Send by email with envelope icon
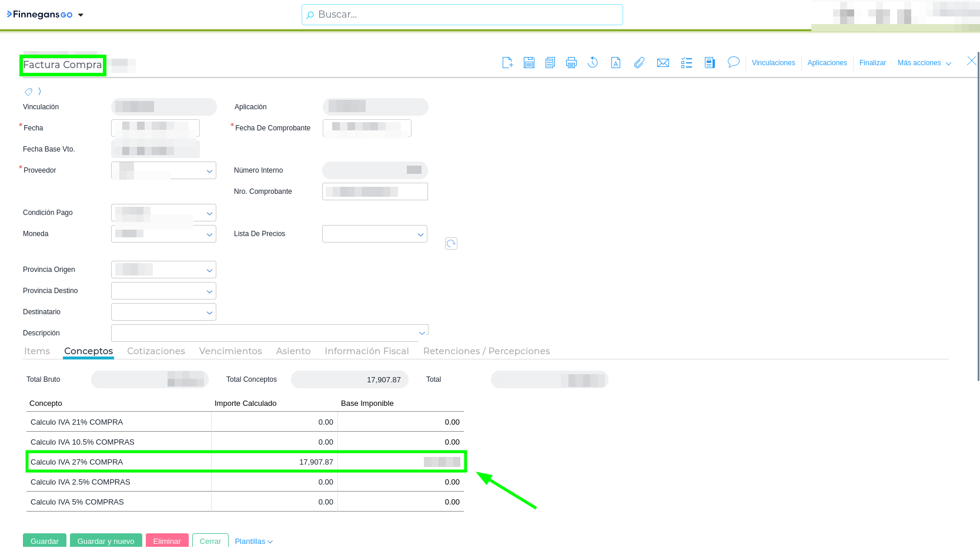This screenshot has width=980, height=548. pyautogui.click(x=663, y=63)
